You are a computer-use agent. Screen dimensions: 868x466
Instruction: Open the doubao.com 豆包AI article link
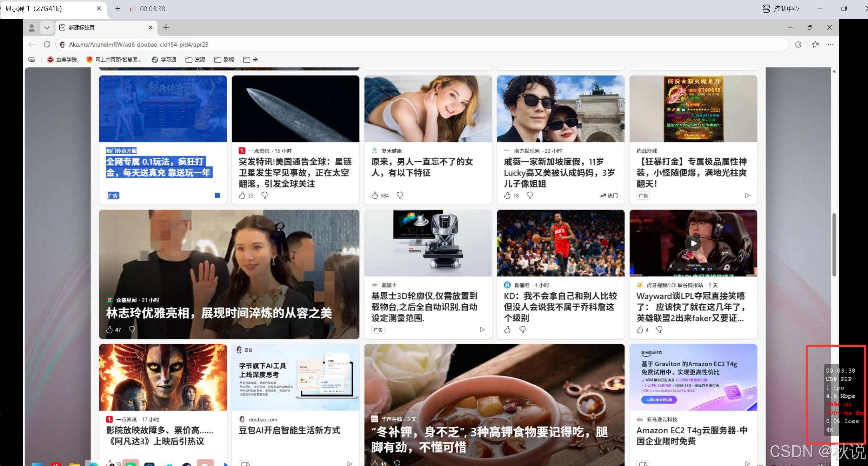pyautogui.click(x=289, y=430)
